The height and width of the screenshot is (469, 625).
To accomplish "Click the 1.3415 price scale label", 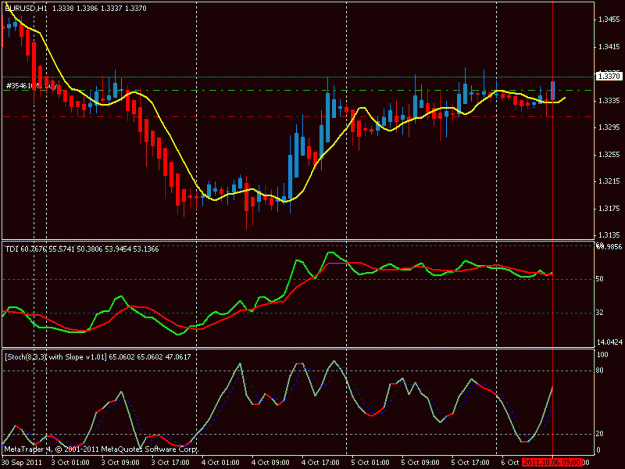I will (x=609, y=47).
